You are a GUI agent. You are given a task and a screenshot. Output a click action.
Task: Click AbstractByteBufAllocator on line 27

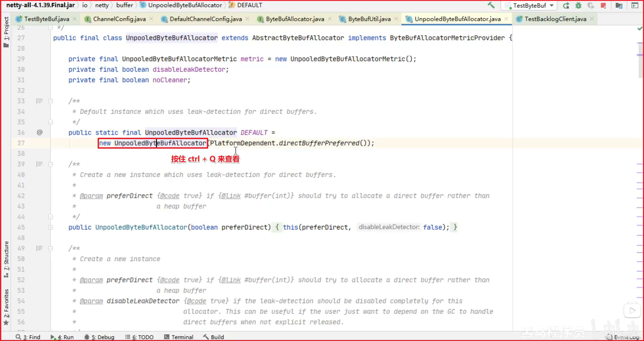[x=298, y=38]
